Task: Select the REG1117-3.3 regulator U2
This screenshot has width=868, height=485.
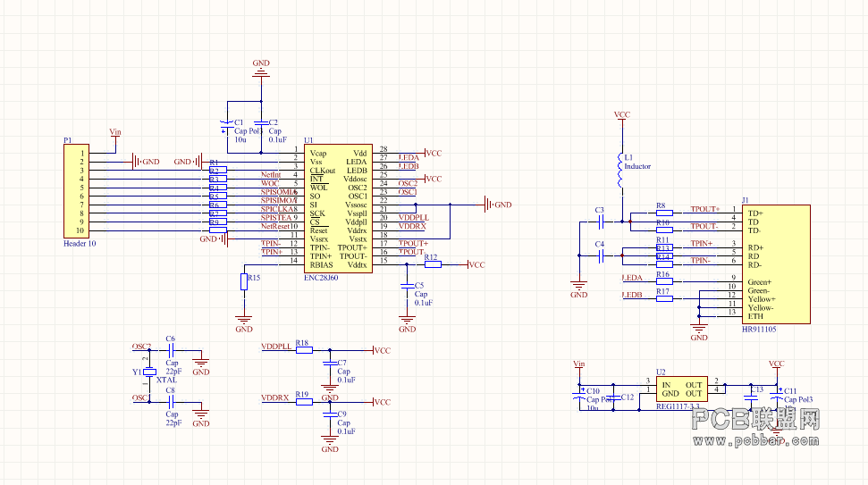Action: pyautogui.click(x=682, y=389)
